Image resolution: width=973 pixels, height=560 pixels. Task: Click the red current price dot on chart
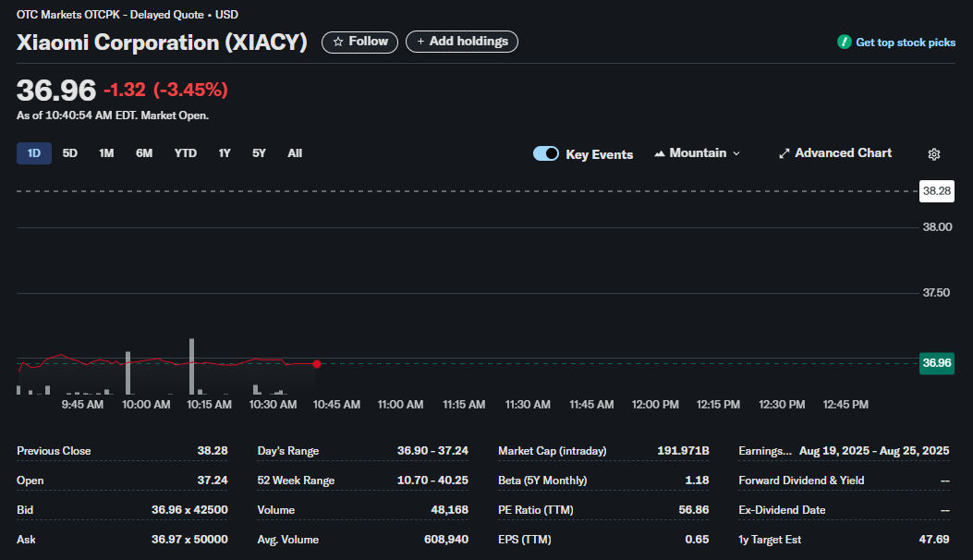[317, 364]
